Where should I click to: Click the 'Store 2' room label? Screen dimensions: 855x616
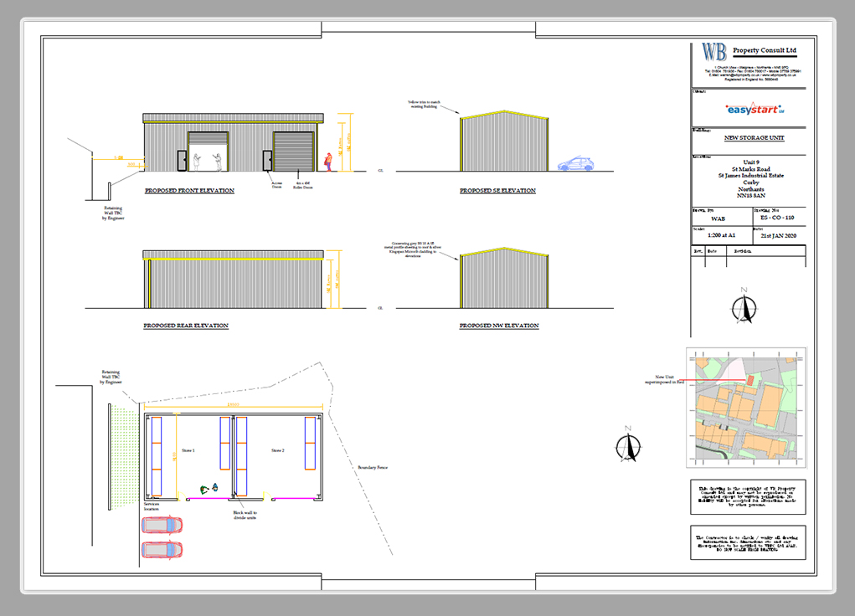(x=278, y=451)
